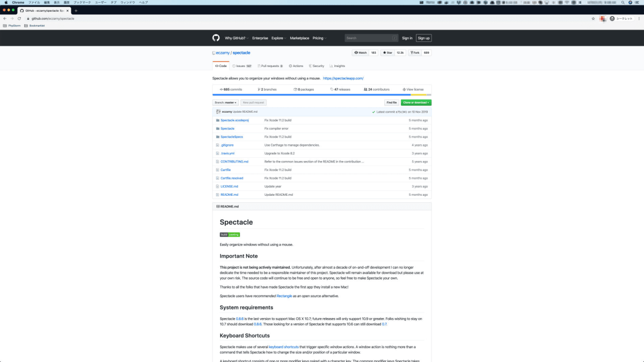Image resolution: width=644 pixels, height=362 pixels.
Task: Open the View license link
Action: coord(413,90)
